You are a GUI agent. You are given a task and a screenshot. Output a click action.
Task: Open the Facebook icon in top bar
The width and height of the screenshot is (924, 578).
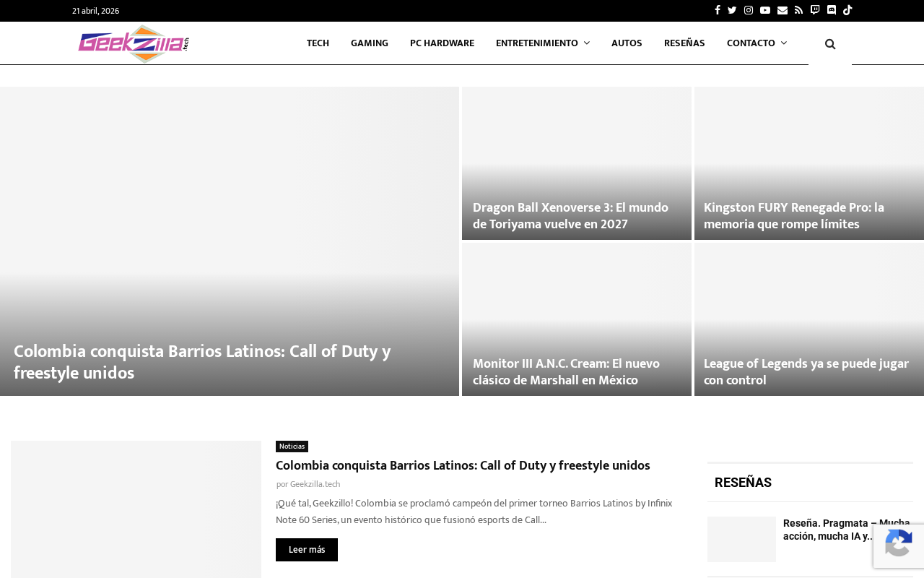pyautogui.click(x=717, y=10)
